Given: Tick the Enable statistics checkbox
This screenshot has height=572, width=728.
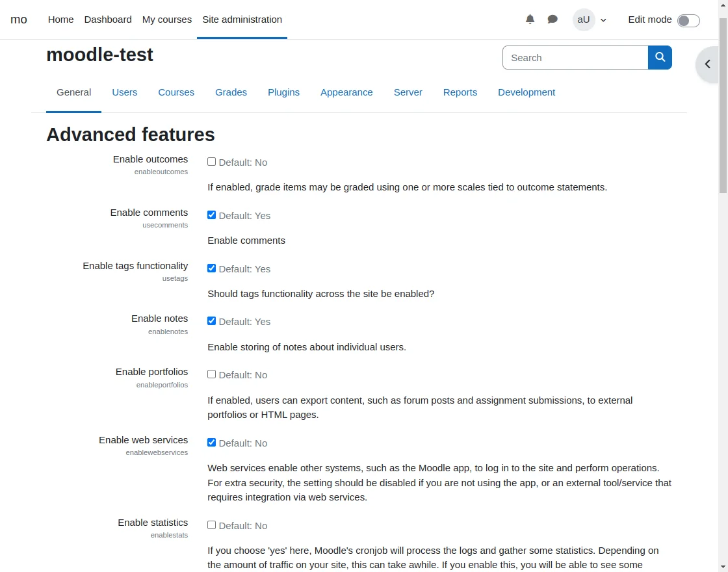Looking at the screenshot, I should 212,525.
